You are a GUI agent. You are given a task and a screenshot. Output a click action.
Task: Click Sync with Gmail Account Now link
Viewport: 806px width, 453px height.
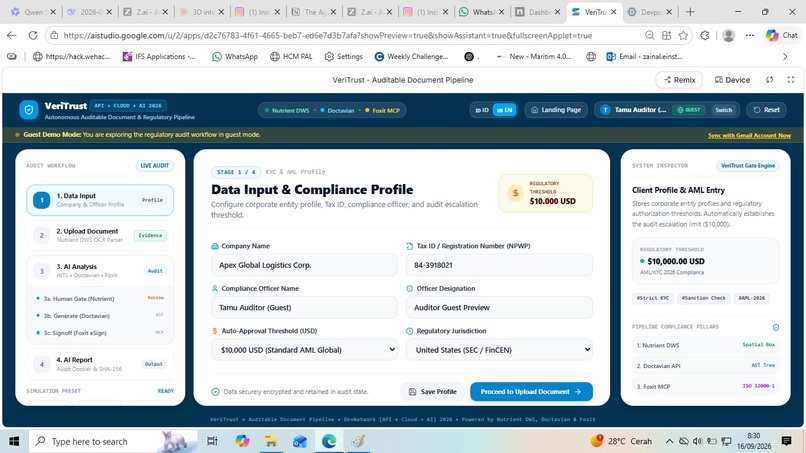pyautogui.click(x=749, y=135)
